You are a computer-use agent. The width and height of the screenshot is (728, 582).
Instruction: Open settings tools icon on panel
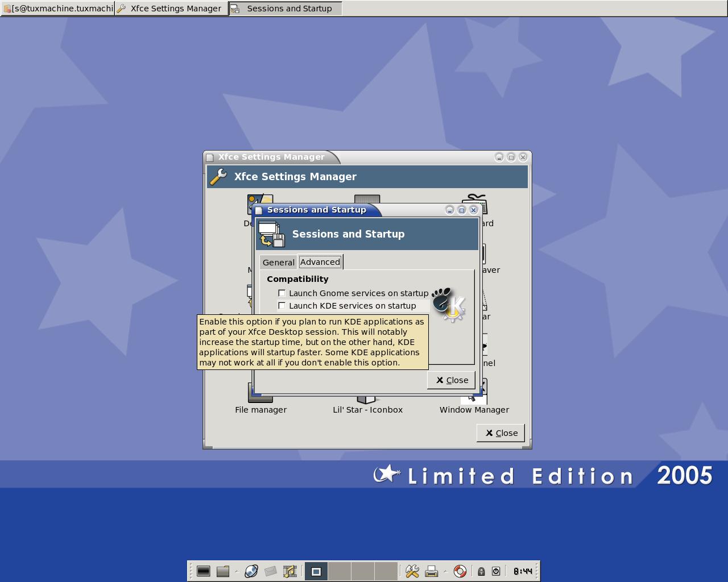[412, 571]
